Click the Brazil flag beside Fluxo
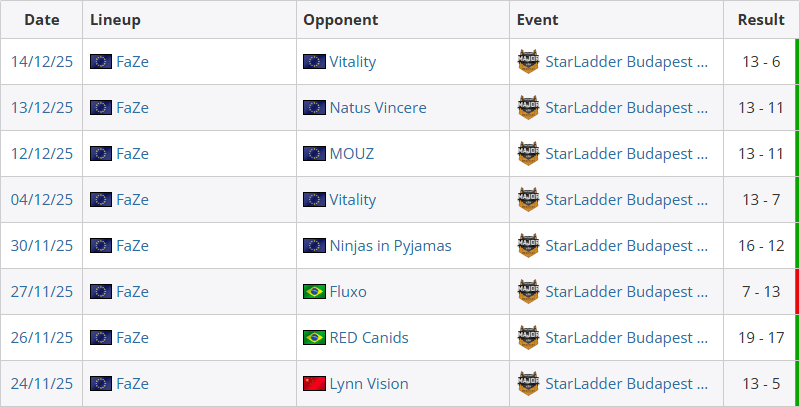The height and width of the screenshot is (407, 800). point(314,292)
